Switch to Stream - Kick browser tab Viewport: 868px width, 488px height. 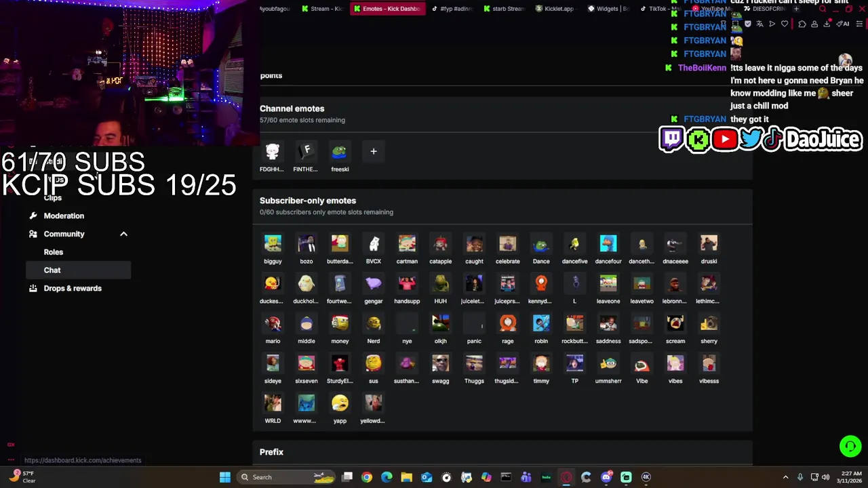click(323, 9)
